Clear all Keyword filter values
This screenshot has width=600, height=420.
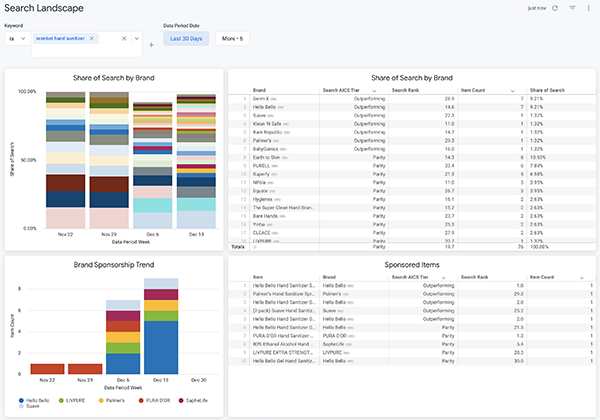click(x=124, y=38)
